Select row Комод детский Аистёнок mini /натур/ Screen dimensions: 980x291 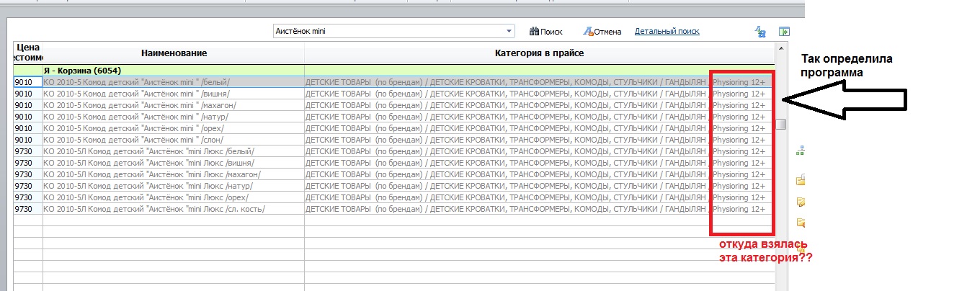click(x=393, y=117)
